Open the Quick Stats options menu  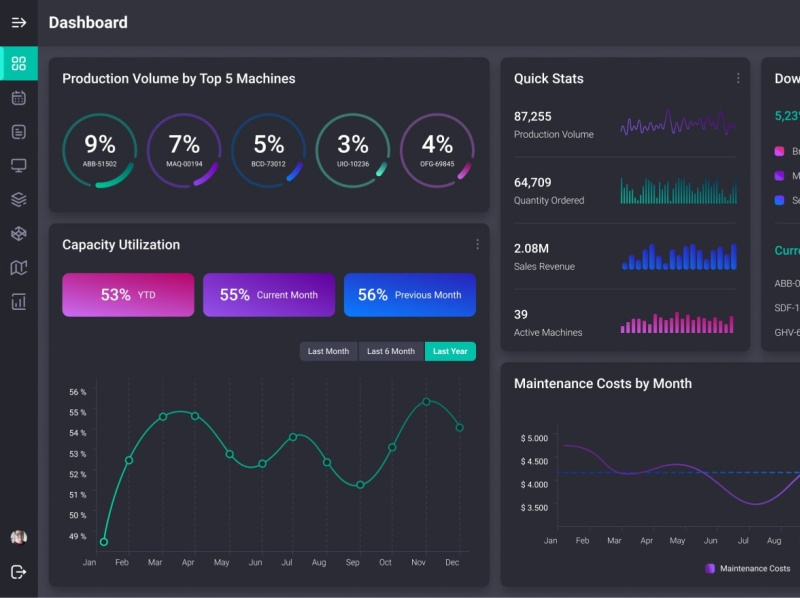point(737,78)
